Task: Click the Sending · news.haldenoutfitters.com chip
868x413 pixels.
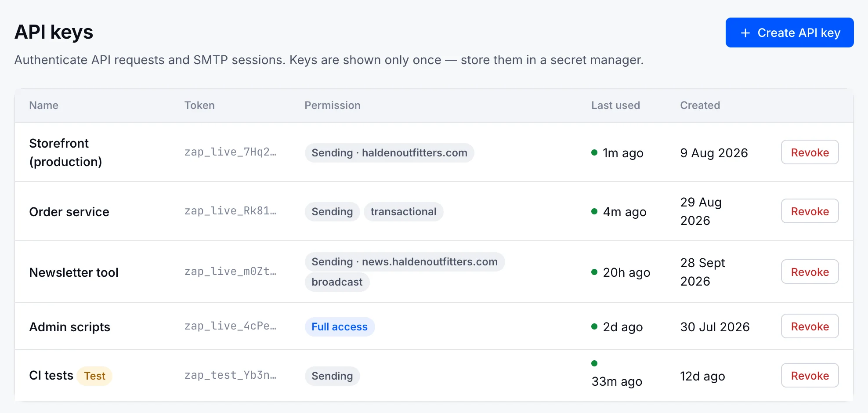Action: 405,262
